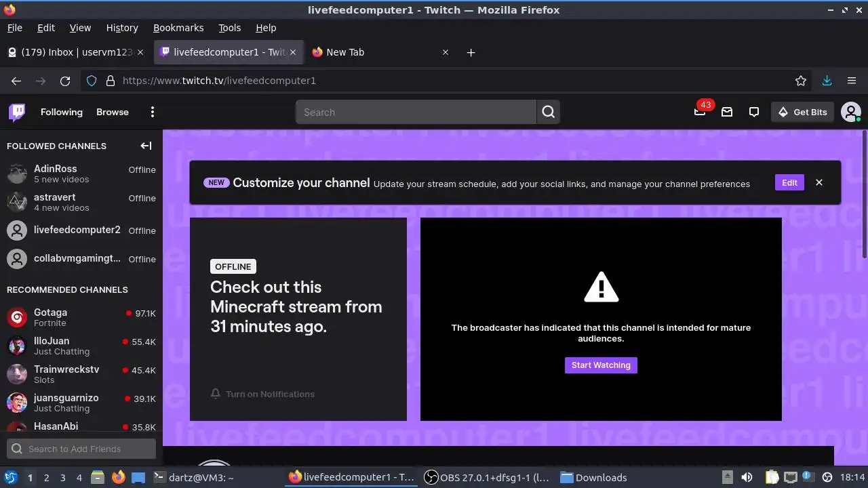Open AdinRoss channel
Image resolution: width=868 pixels, height=488 pixels.
click(81, 174)
